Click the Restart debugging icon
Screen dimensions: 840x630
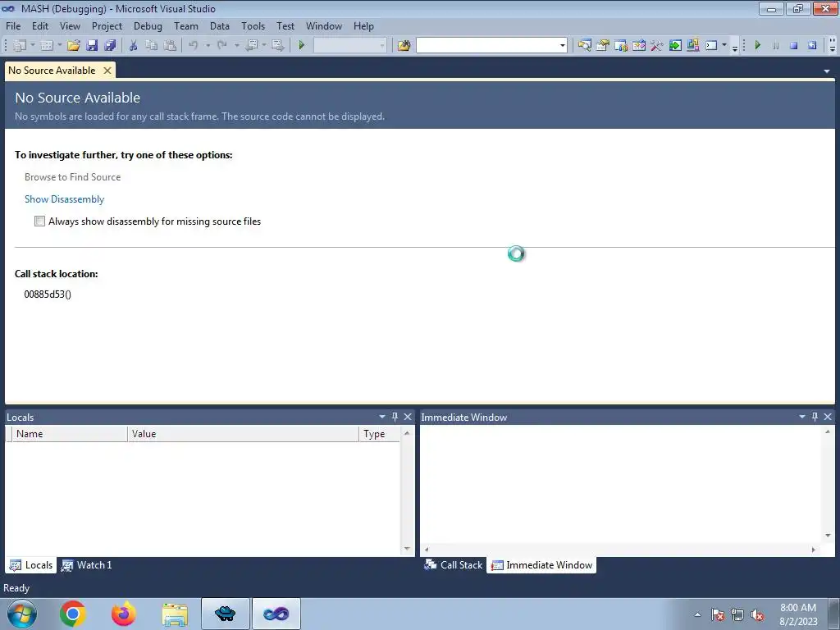(x=812, y=46)
